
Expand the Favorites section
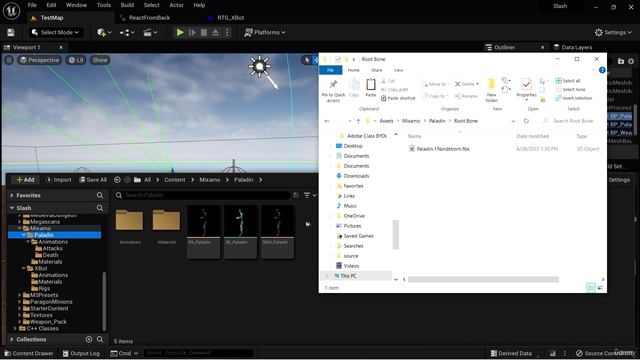(12, 196)
